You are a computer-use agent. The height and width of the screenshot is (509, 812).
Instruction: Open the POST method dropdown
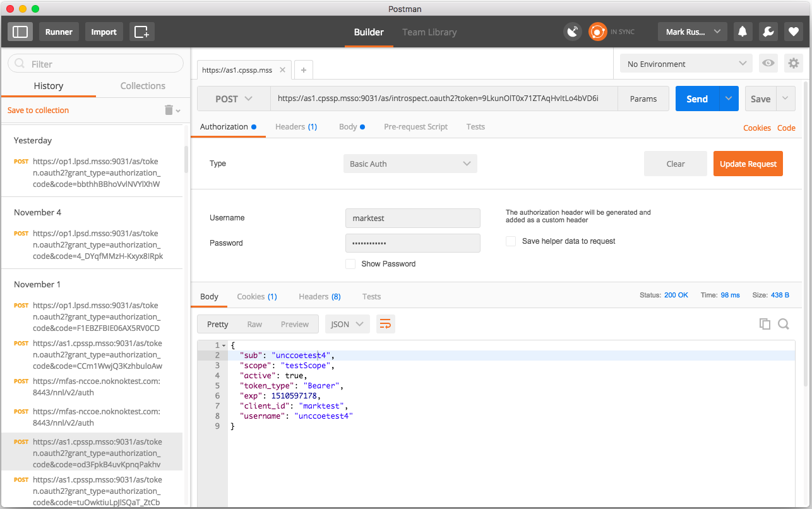click(234, 99)
